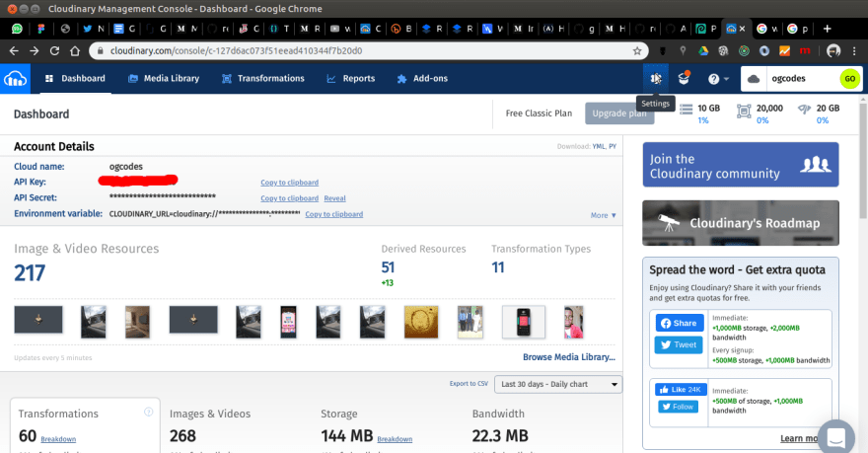Screen dimensions: 868x453
Task: Open the brown room thumbnail
Action: (x=137, y=322)
